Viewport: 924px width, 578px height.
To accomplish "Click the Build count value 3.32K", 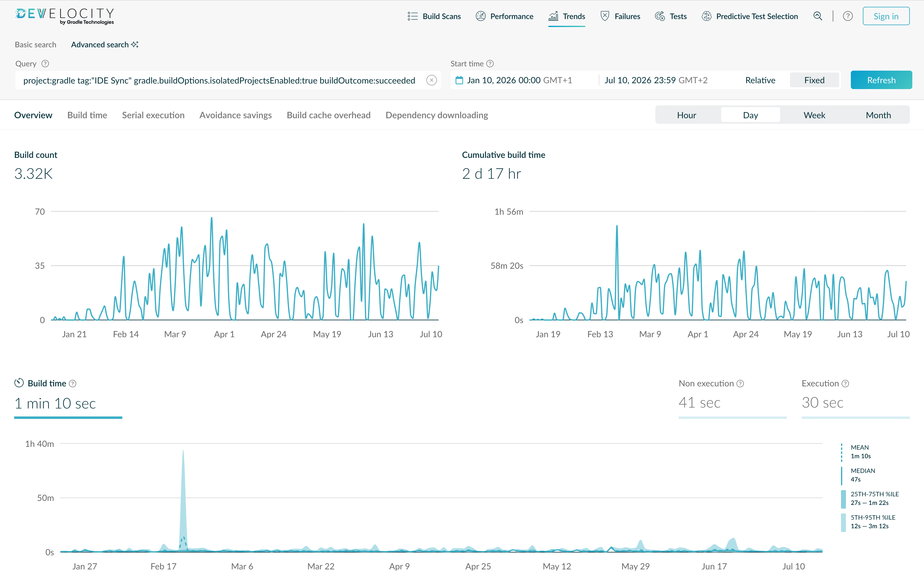I will (x=33, y=174).
